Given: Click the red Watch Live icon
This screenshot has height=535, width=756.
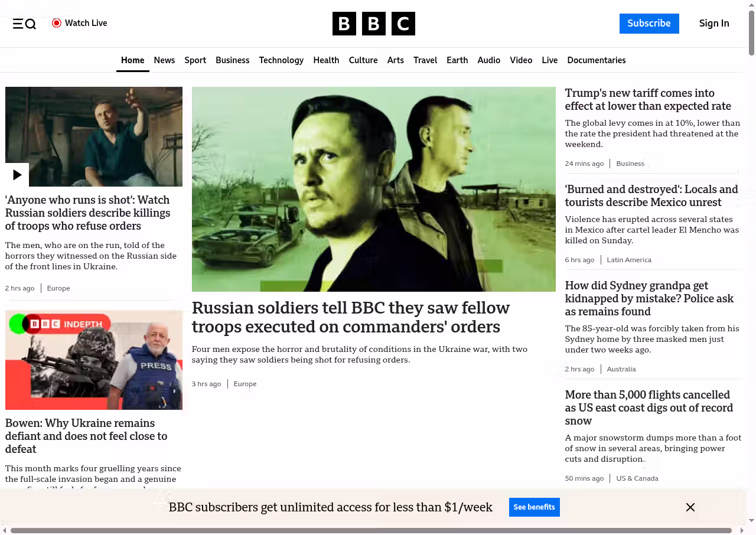Looking at the screenshot, I should [57, 23].
